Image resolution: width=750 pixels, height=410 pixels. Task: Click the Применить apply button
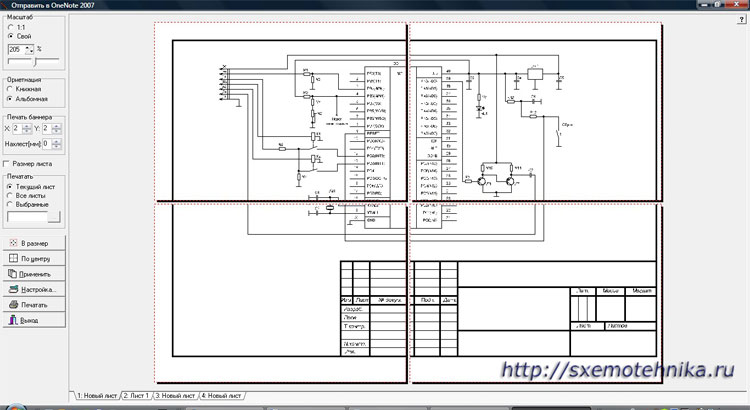[x=34, y=274]
